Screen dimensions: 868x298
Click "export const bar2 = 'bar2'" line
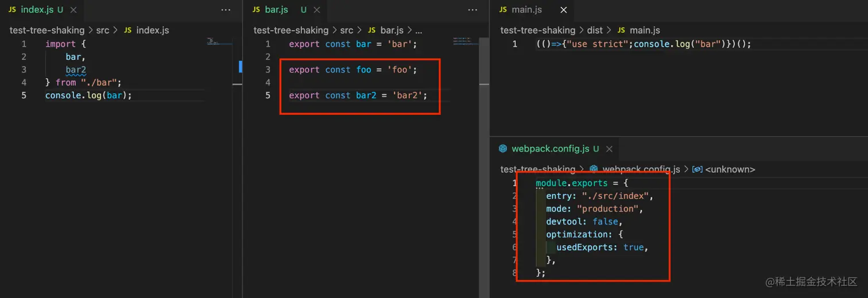(358, 95)
